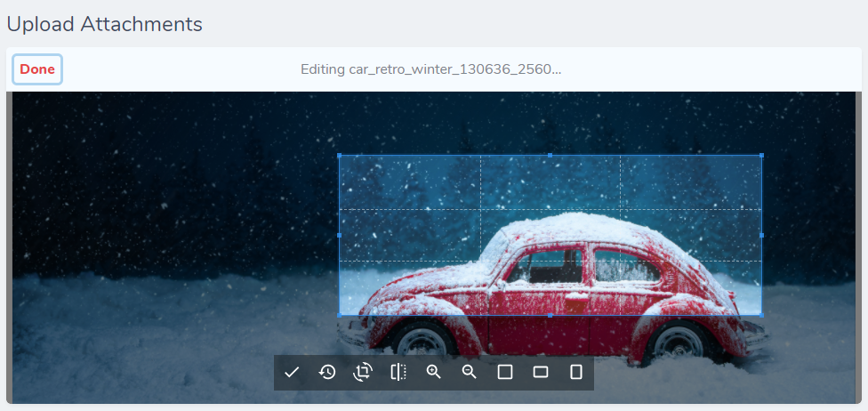Click the top-right crop corner handle
This screenshot has width=868, height=411.
tap(761, 156)
